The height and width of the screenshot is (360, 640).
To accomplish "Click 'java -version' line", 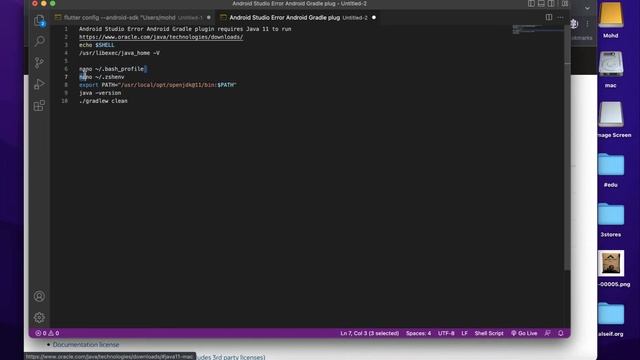I will tap(100, 93).
